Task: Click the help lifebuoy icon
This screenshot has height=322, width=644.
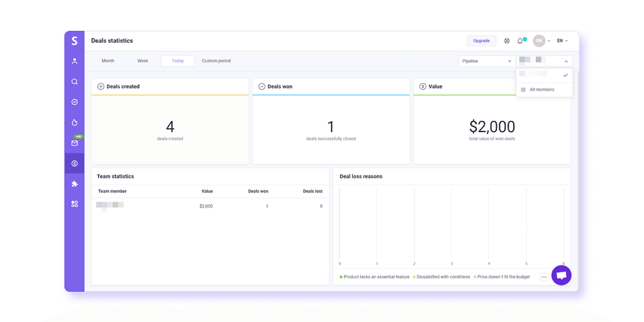Action: [507, 41]
